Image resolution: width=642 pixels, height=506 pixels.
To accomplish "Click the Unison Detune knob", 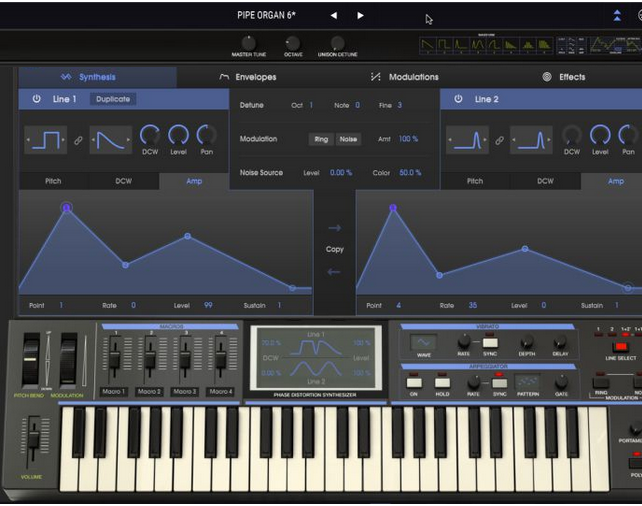I will point(337,43).
